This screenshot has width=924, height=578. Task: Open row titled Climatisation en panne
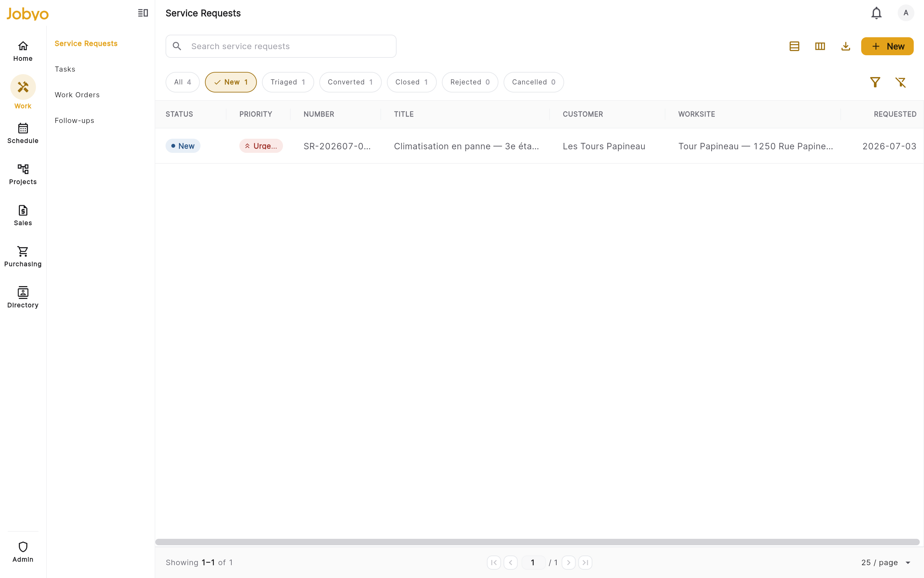point(466,146)
